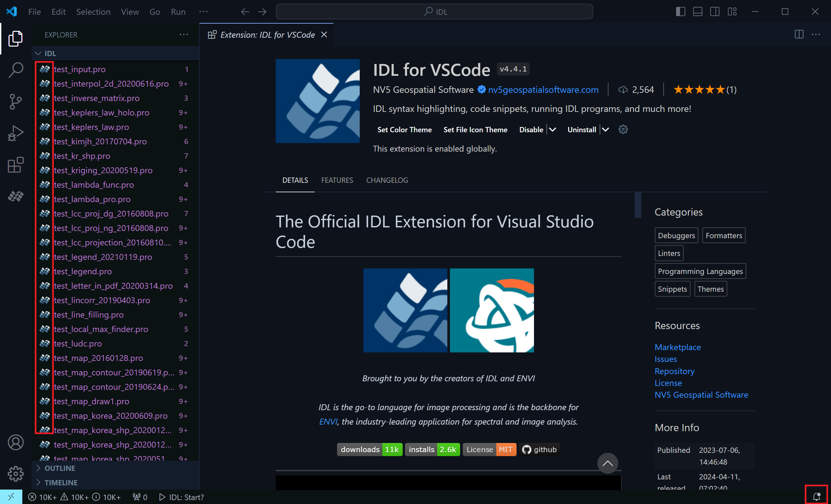Open the notifications bell in the status bar
This screenshot has height=504, width=831.
[x=816, y=496]
